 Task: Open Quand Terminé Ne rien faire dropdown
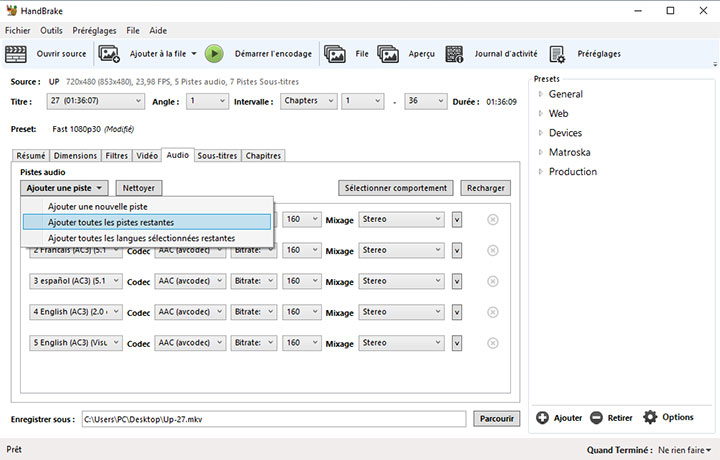(x=684, y=450)
